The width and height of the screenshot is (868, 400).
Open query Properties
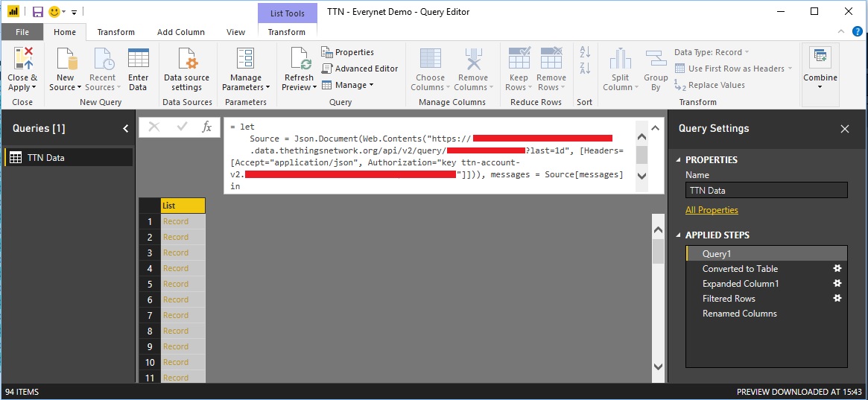pyautogui.click(x=348, y=52)
